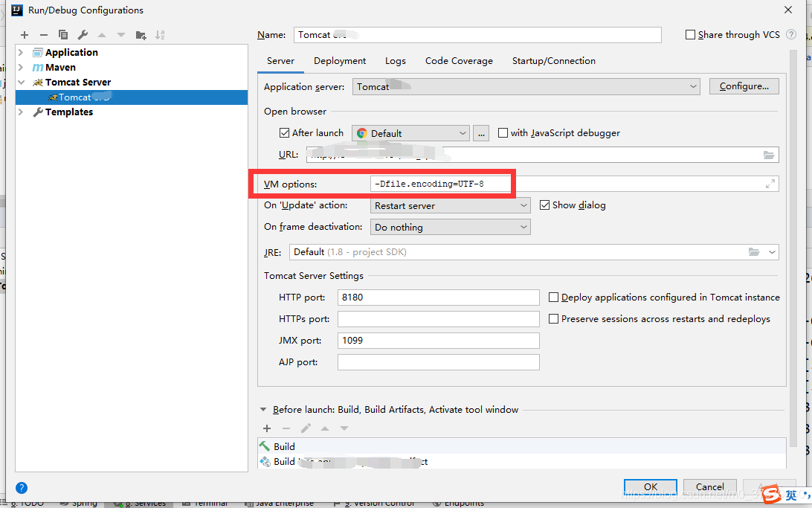Screen dimensions: 812x508
Task: Click the browser ellipsis button
Action: (x=481, y=134)
